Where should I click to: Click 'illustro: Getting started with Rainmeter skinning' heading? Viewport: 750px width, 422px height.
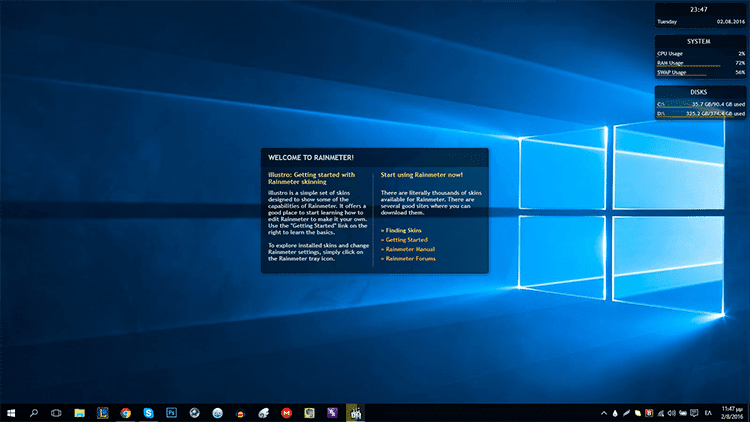[311, 178]
